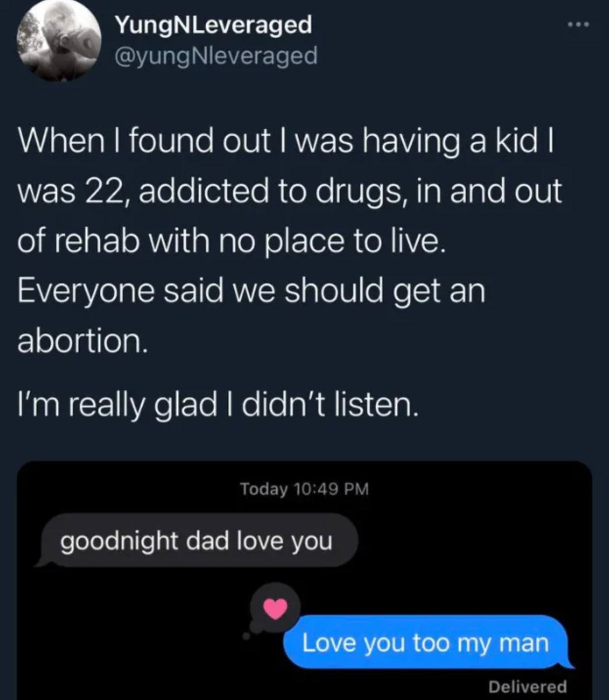The width and height of the screenshot is (609, 700).
Task: Select the blue "Love you too my man" bubble
Action: tap(425, 642)
